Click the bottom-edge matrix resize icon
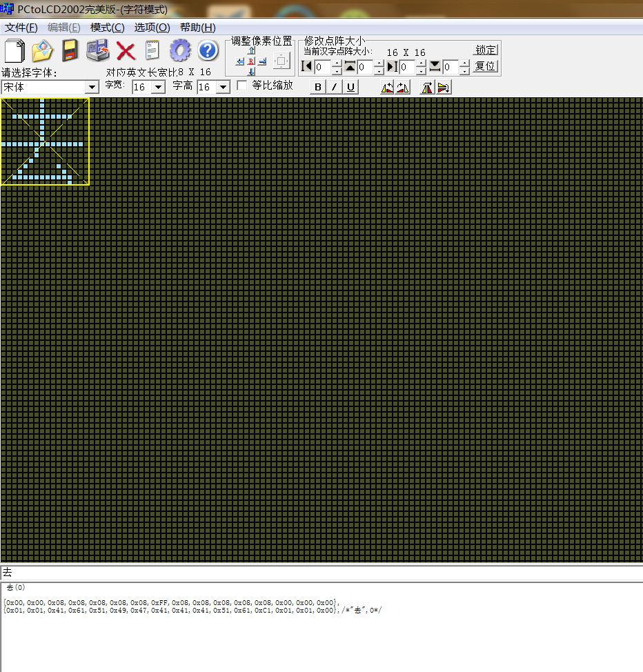Viewport: 643px width, 672px height. pyautogui.click(x=435, y=66)
